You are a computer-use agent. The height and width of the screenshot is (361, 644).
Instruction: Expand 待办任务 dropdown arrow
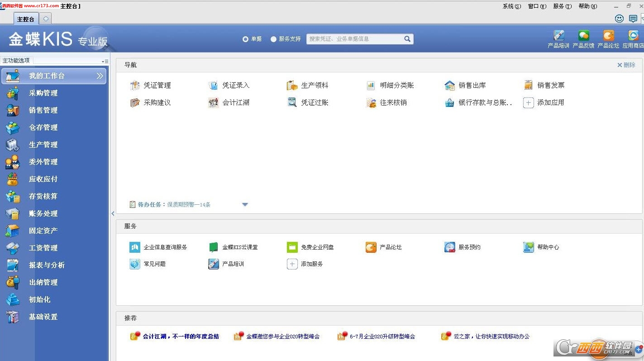pos(245,205)
